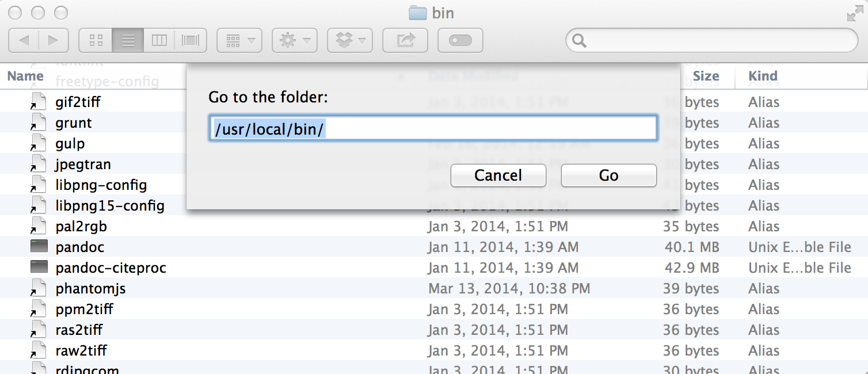Click the jpegtran alias icon

(38, 164)
